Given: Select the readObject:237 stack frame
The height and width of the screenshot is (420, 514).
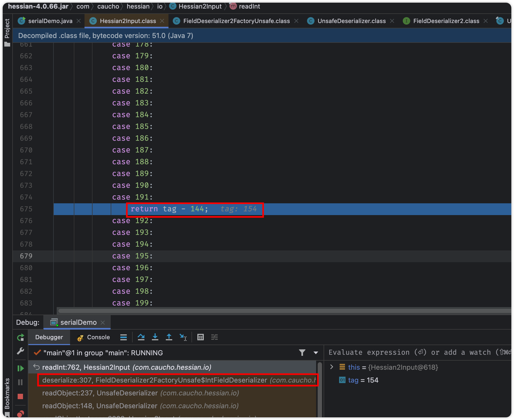Looking at the screenshot, I should (172, 393).
